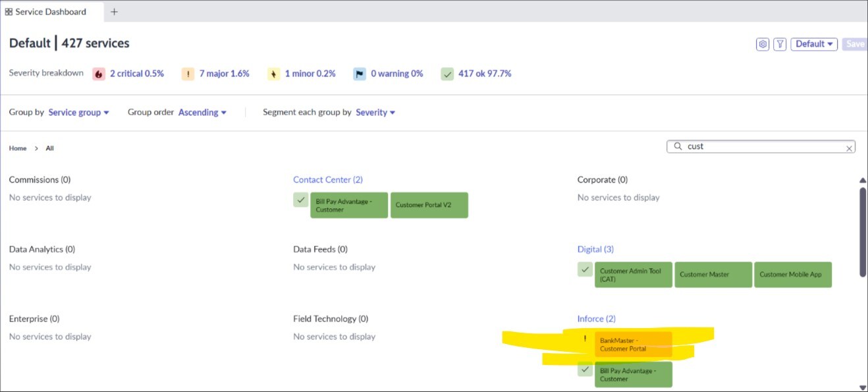The width and height of the screenshot is (868, 392).
Task: Open Contact Center (2) group
Action: point(328,180)
